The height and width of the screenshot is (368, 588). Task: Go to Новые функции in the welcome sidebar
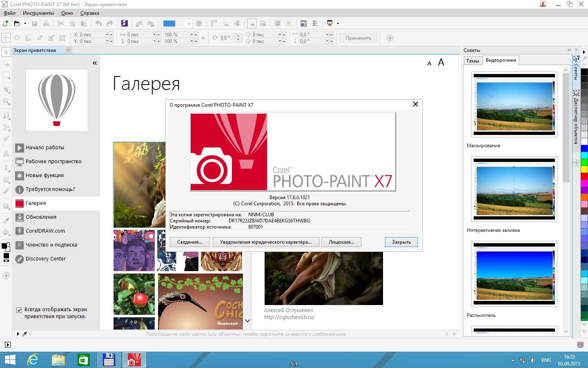pyautogui.click(x=45, y=175)
